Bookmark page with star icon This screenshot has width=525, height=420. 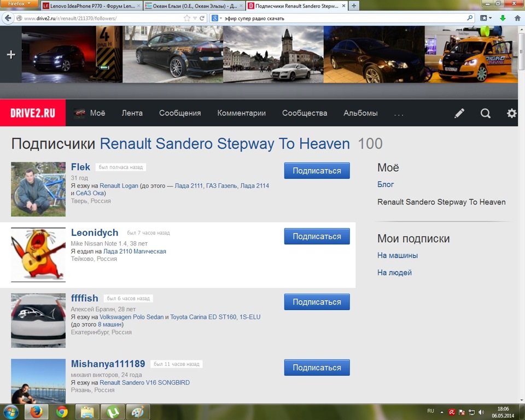187,18
